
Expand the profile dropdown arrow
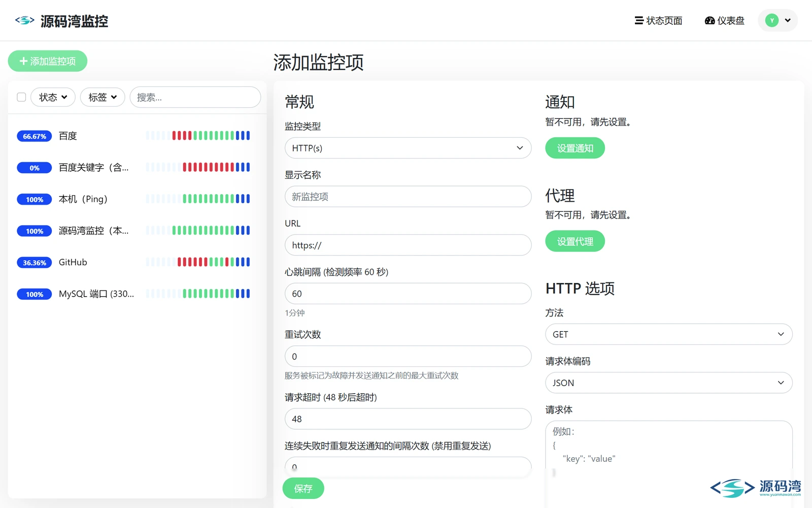[x=788, y=21]
